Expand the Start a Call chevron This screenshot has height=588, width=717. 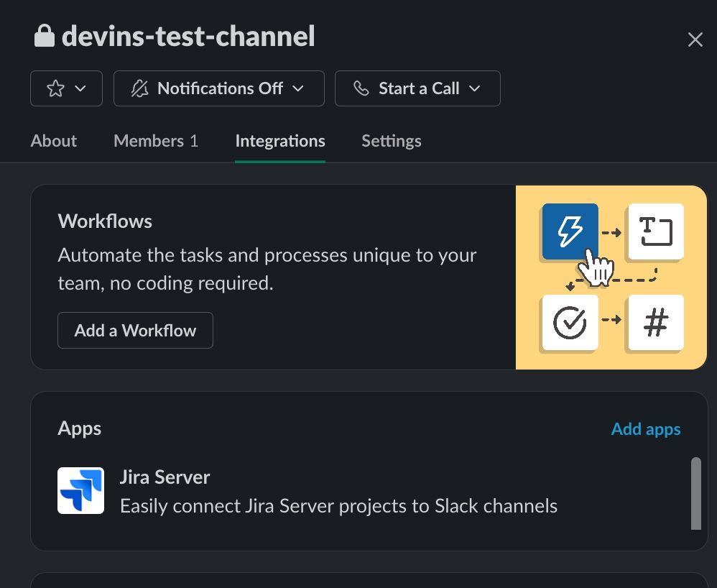475,88
